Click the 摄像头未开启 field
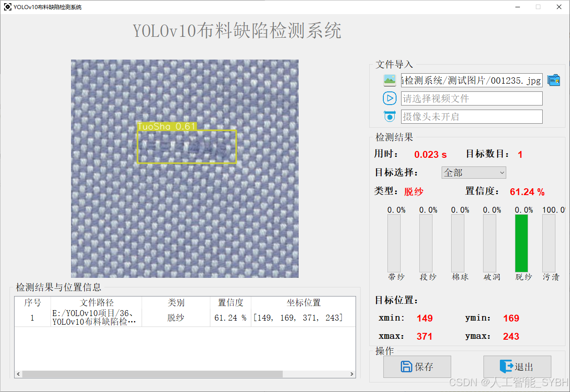Image resolution: width=570 pixels, height=392 pixels. pos(472,117)
